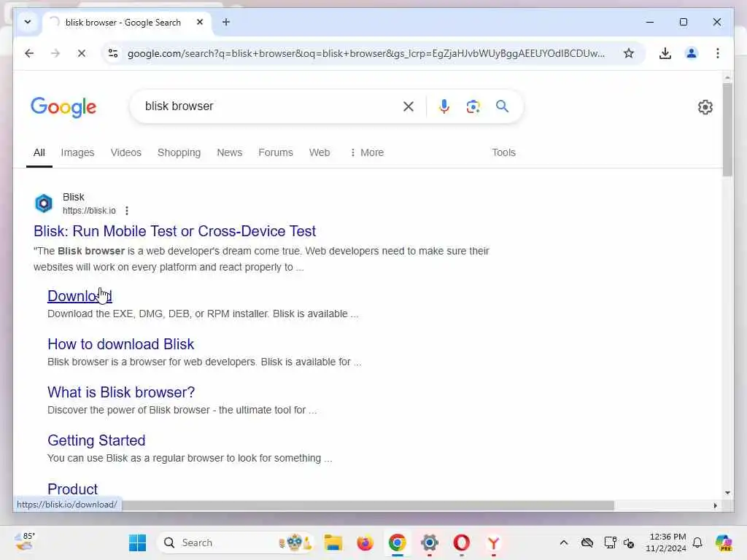Click the cloud-off OneDrive tray icon
The width and height of the screenshot is (747, 560).
(587, 542)
